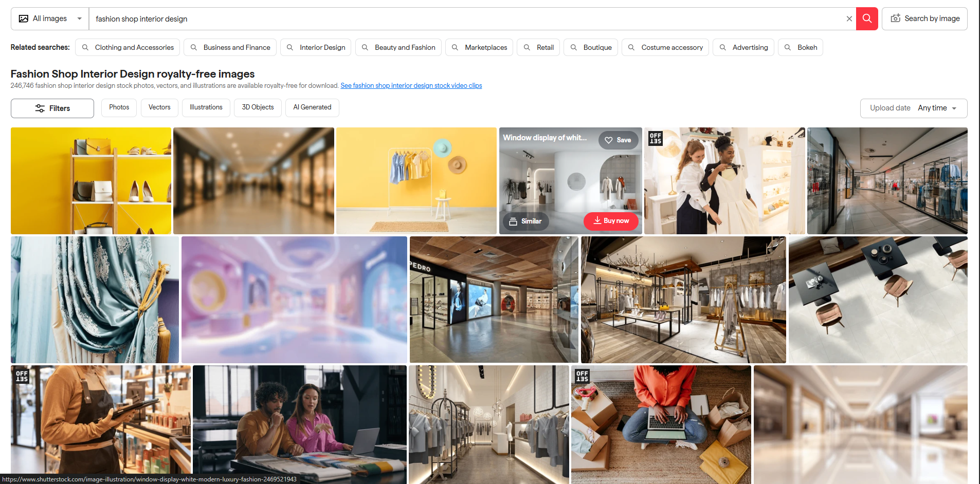980x484 pixels.
Task: Click the image icon in the All images selector
Action: click(23, 18)
